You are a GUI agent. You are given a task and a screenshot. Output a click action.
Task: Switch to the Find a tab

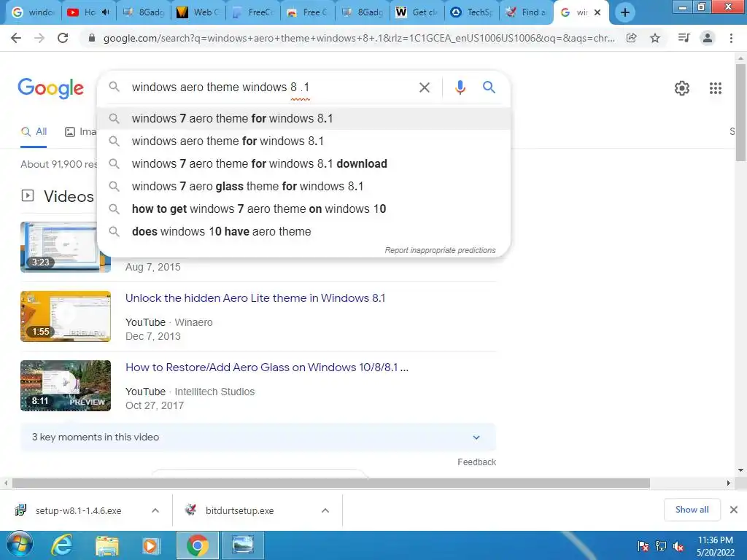pos(527,12)
